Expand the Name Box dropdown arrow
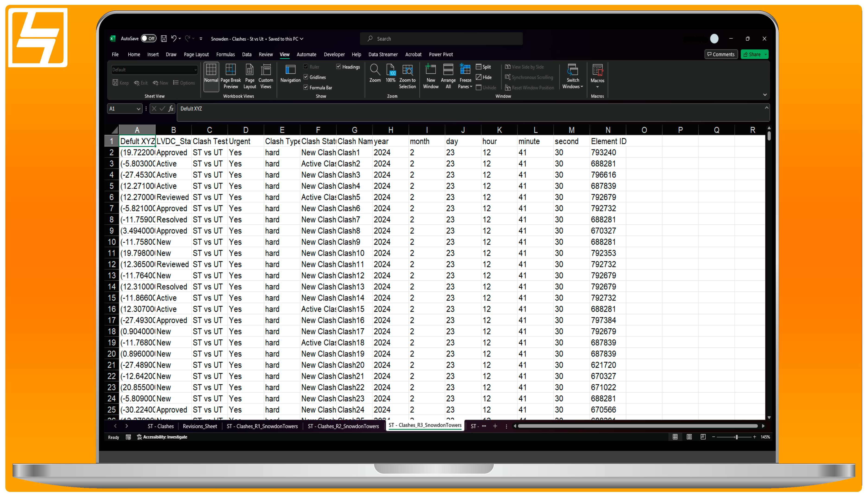 (x=138, y=109)
